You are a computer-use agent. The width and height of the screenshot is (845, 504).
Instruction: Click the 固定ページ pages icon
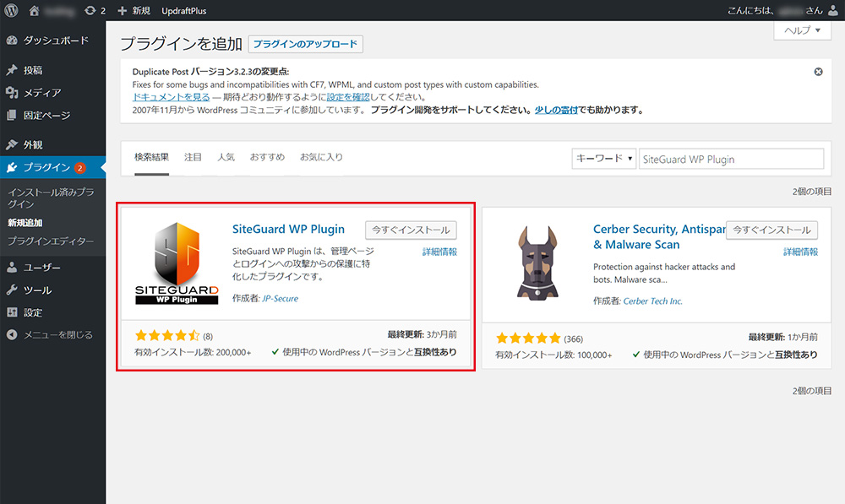click(12, 115)
